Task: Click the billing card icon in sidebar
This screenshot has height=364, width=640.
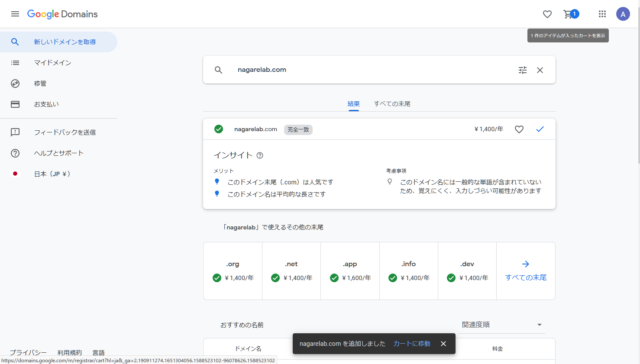Action: (x=15, y=104)
